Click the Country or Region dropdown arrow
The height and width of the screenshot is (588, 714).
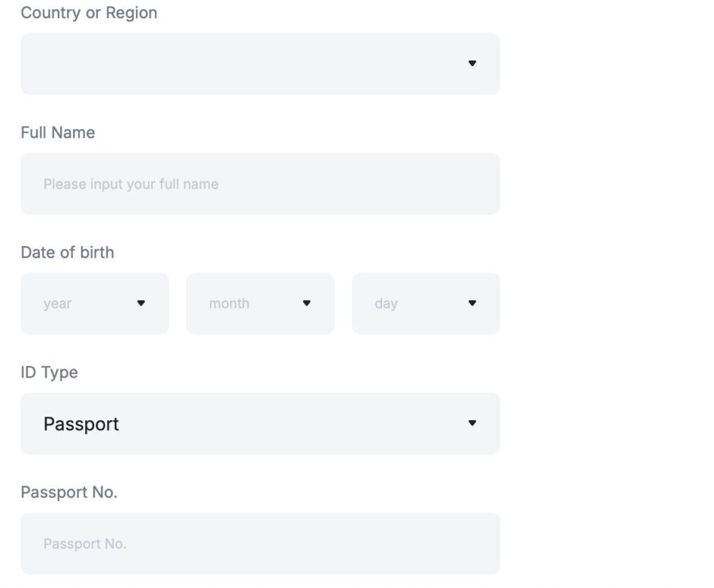(472, 63)
